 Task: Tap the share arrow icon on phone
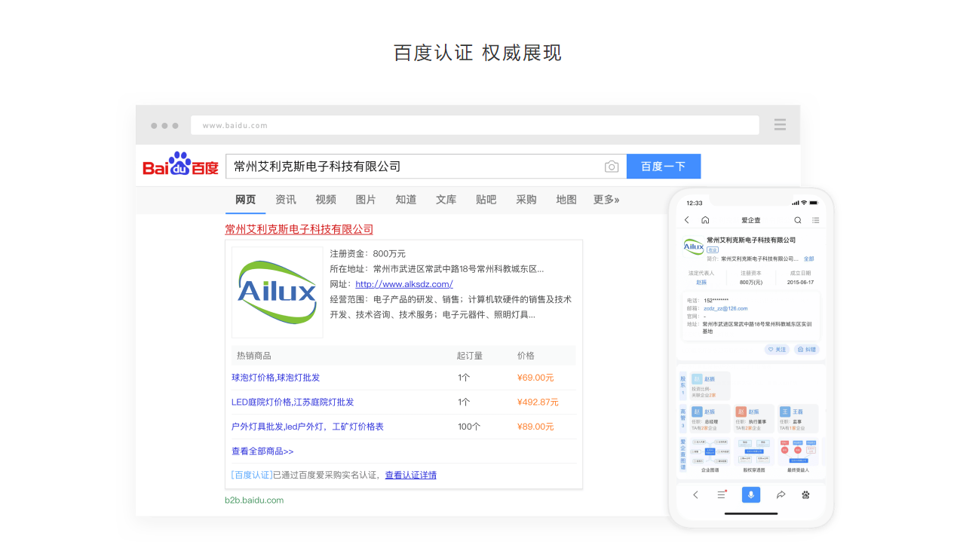tap(781, 495)
